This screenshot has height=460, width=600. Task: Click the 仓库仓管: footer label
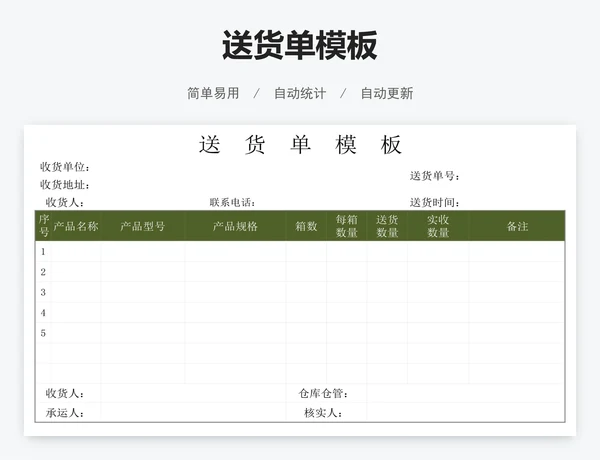(323, 393)
